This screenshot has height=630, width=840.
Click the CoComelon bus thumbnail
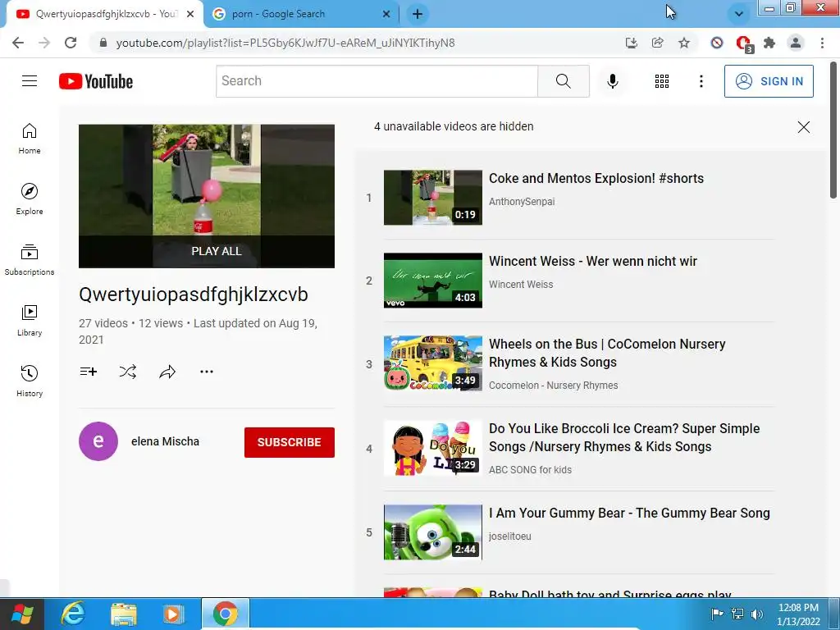point(433,363)
